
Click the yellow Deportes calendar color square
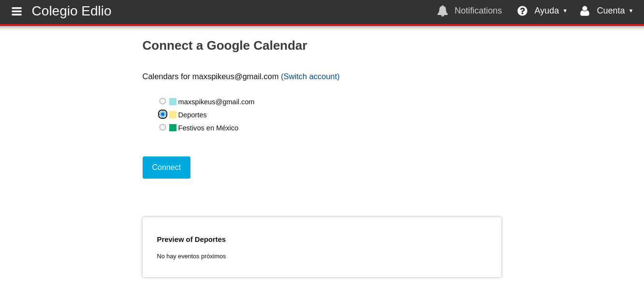(173, 115)
